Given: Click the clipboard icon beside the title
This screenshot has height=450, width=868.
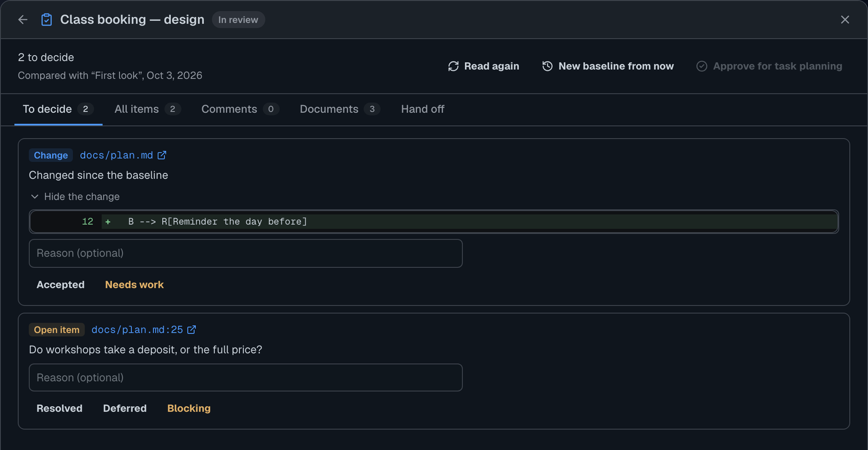Looking at the screenshot, I should [47, 20].
